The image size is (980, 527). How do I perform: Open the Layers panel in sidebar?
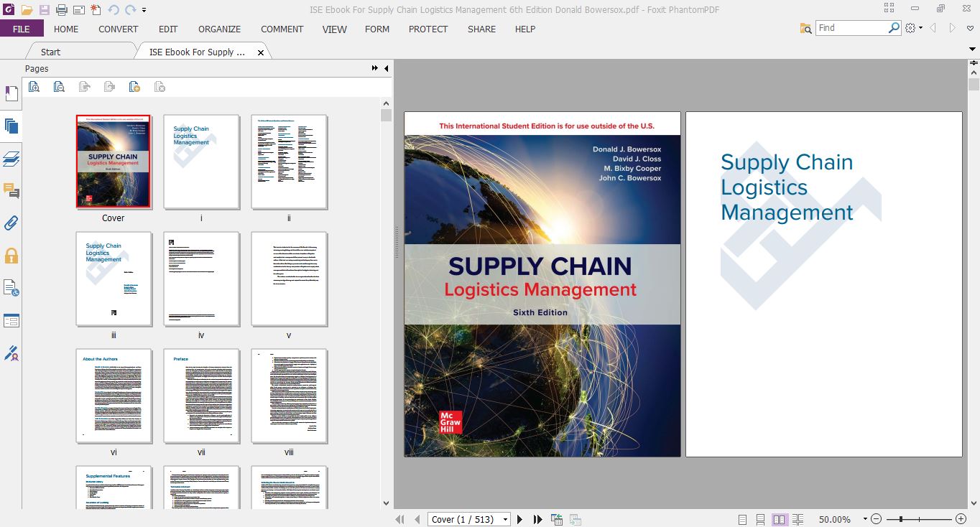(11, 158)
